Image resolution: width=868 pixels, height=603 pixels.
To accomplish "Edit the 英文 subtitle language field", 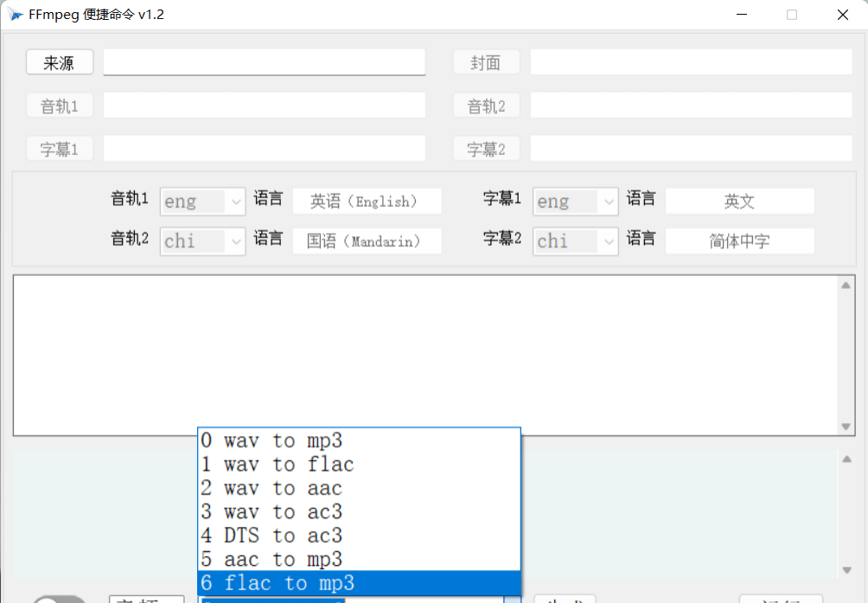I will (x=739, y=201).
